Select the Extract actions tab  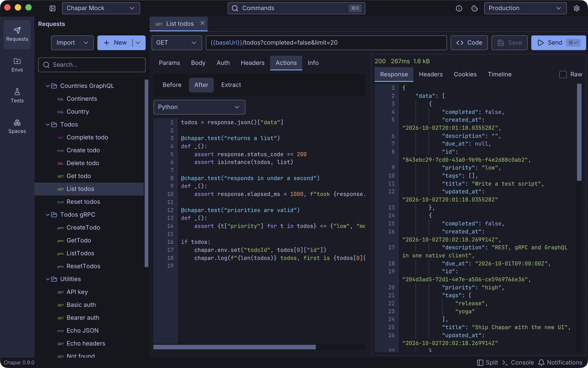point(231,85)
